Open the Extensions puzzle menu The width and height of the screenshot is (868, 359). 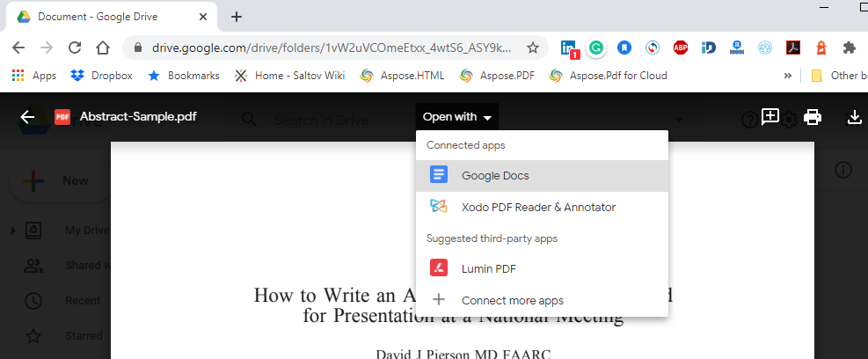pyautogui.click(x=850, y=48)
